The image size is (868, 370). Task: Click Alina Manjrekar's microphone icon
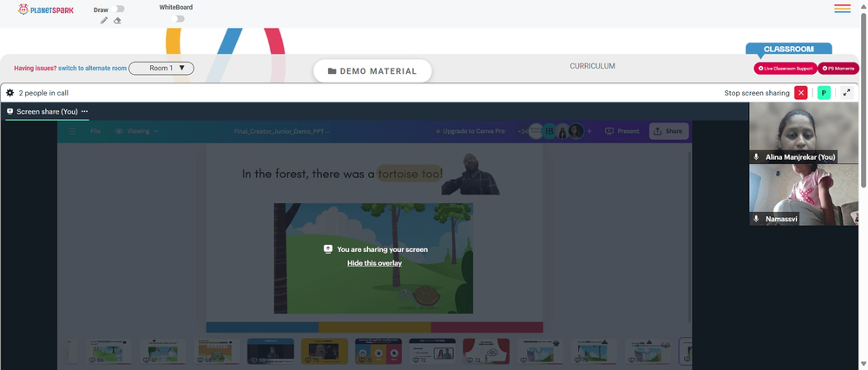(756, 157)
